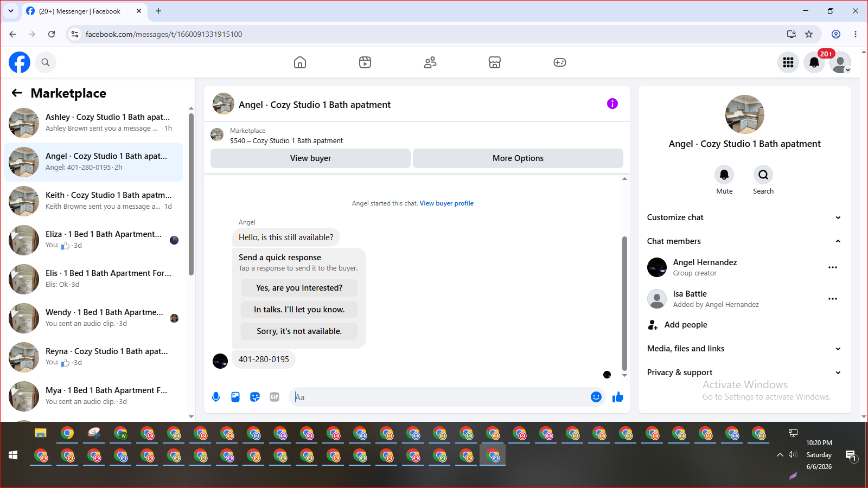Open the Windows Start menu
Viewport: 868px width, 488px height.
point(14,455)
